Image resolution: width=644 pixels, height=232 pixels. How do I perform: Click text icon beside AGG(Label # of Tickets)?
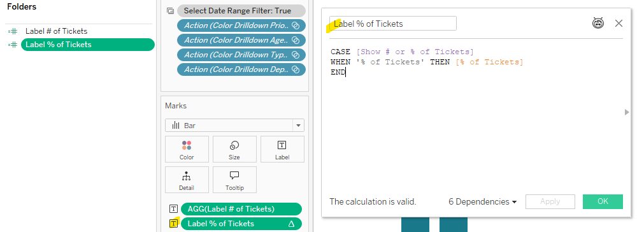(x=173, y=209)
